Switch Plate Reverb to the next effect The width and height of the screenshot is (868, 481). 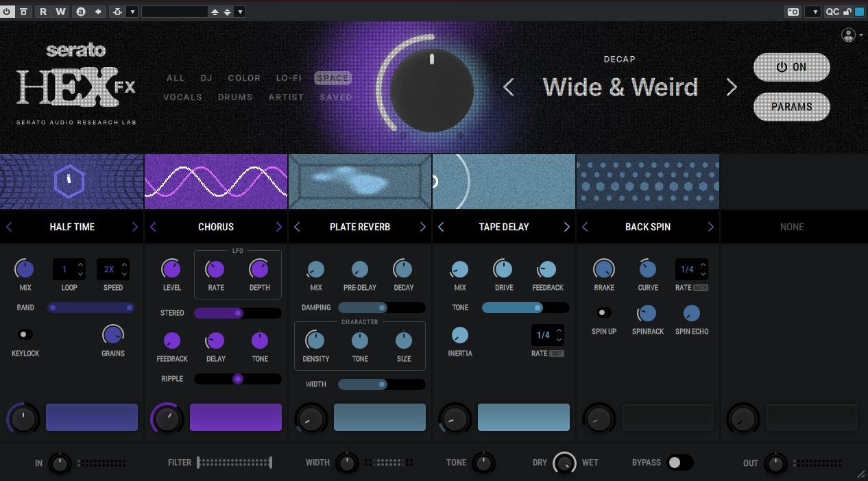tap(422, 227)
